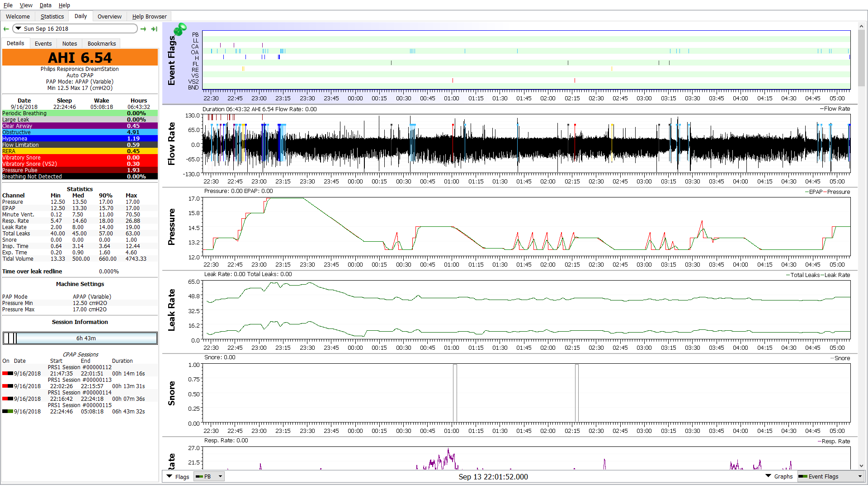Toggle session #00000113 on/off indicator

(8, 386)
